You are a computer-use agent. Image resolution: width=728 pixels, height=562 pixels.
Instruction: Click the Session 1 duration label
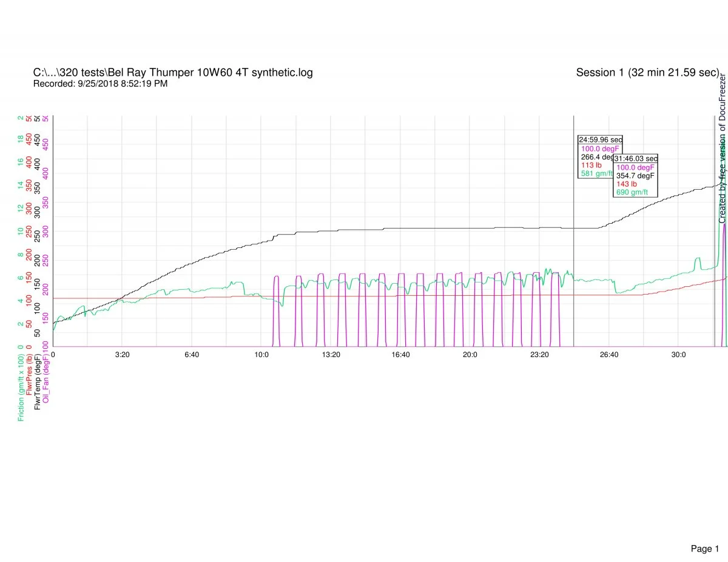[x=647, y=73]
